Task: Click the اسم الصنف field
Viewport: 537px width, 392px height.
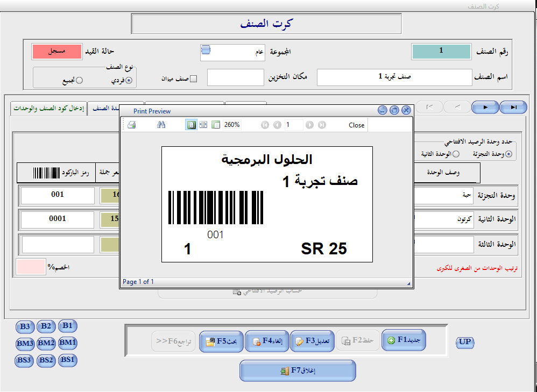Action: (x=394, y=77)
